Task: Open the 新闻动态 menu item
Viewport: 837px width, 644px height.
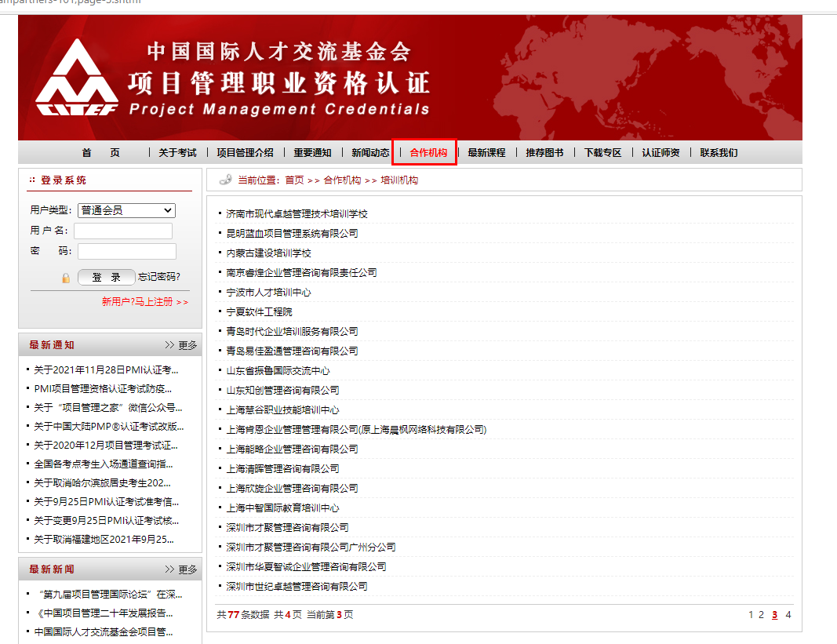Action: pyautogui.click(x=370, y=153)
